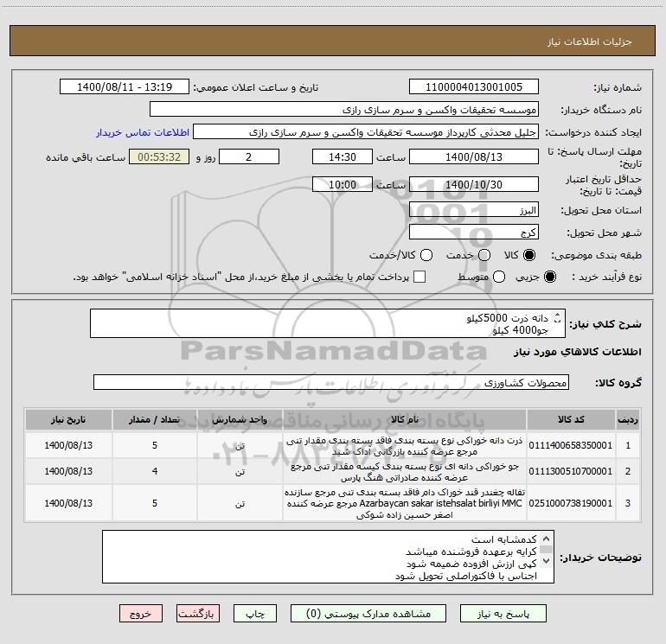The height and width of the screenshot is (644, 666).
Task: Click the 'جزئیات اطلاعات نیاز' header title
Action: pyautogui.click(x=590, y=41)
